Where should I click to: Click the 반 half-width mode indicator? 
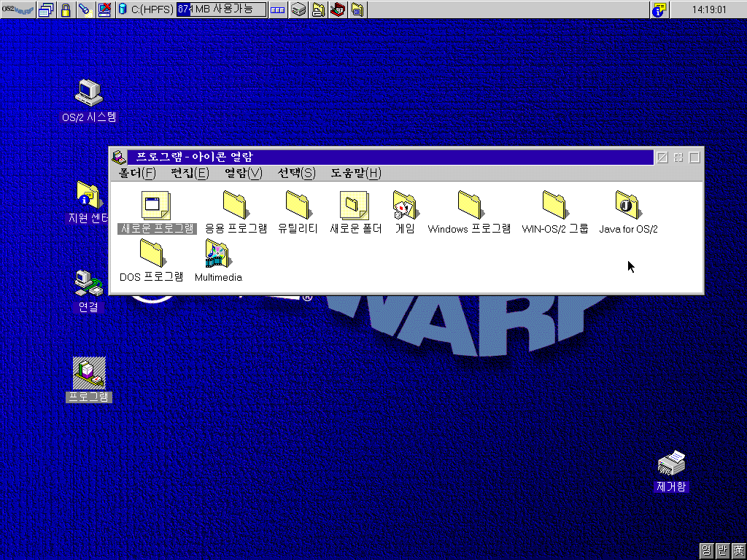[x=723, y=551]
